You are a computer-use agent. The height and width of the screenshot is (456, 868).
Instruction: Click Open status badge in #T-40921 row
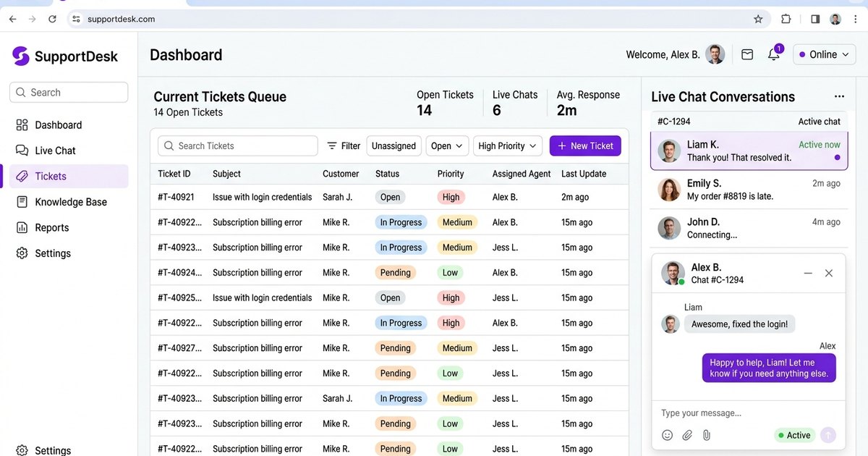390,197
